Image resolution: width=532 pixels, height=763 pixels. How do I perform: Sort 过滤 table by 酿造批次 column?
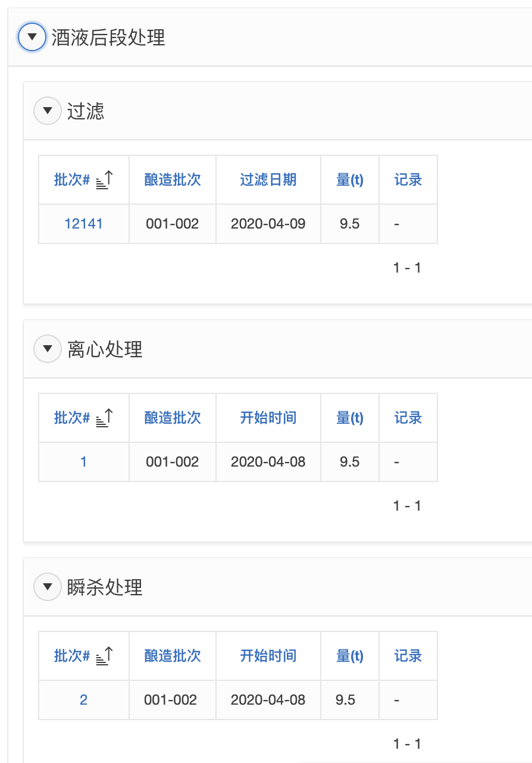[173, 180]
